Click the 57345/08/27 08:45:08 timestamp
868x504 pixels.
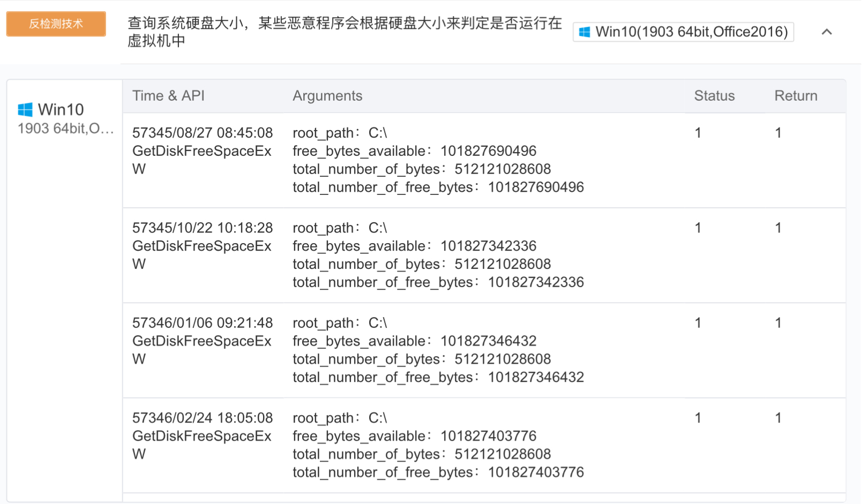pyautogui.click(x=203, y=133)
